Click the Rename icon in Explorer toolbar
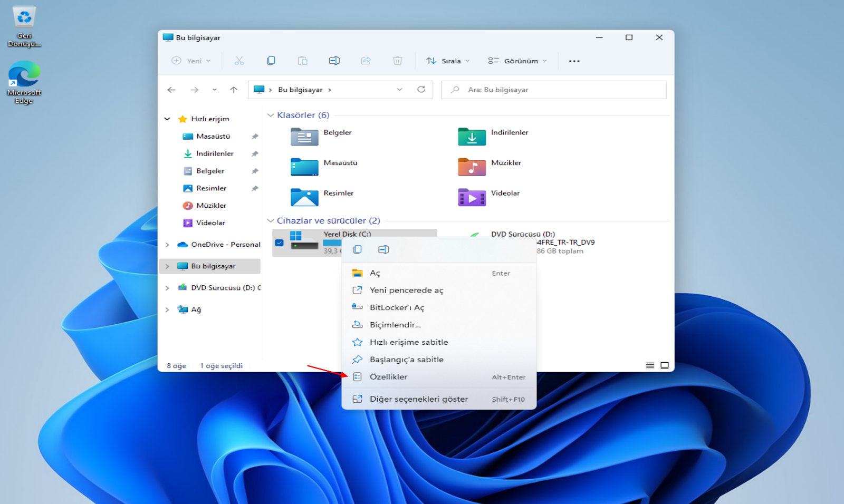844x504 pixels. click(334, 61)
